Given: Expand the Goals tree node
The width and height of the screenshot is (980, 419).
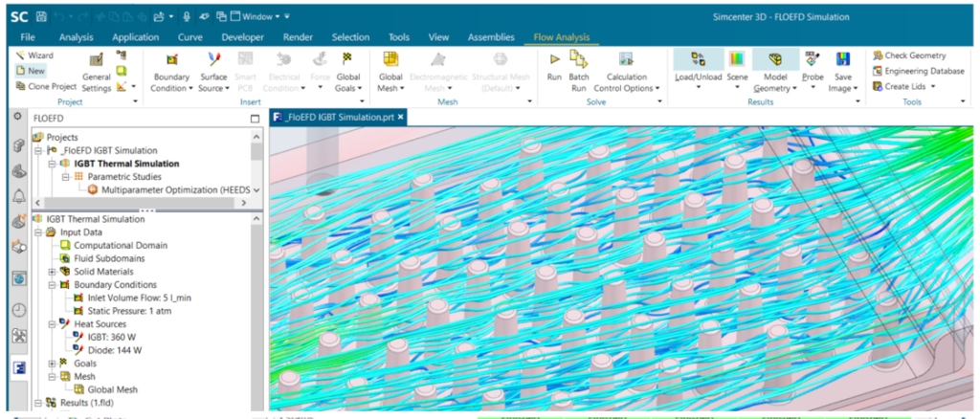Looking at the screenshot, I should click(53, 363).
